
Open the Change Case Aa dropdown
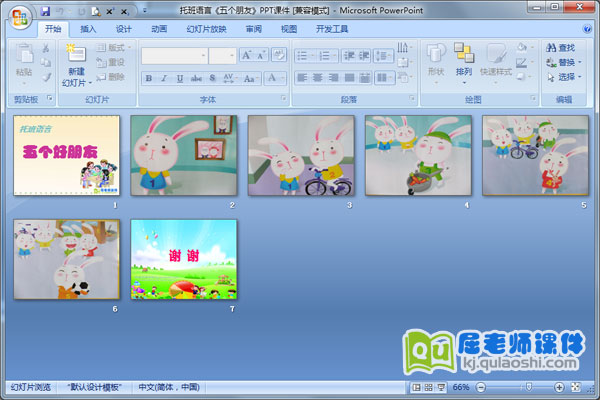tap(251, 78)
